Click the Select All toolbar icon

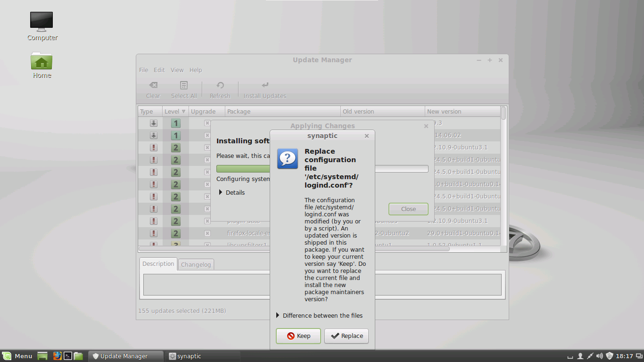pos(184,85)
